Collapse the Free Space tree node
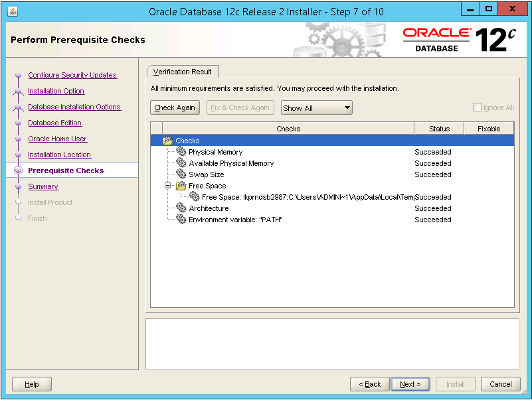Screen dimensions: 532x400 tap(168, 186)
